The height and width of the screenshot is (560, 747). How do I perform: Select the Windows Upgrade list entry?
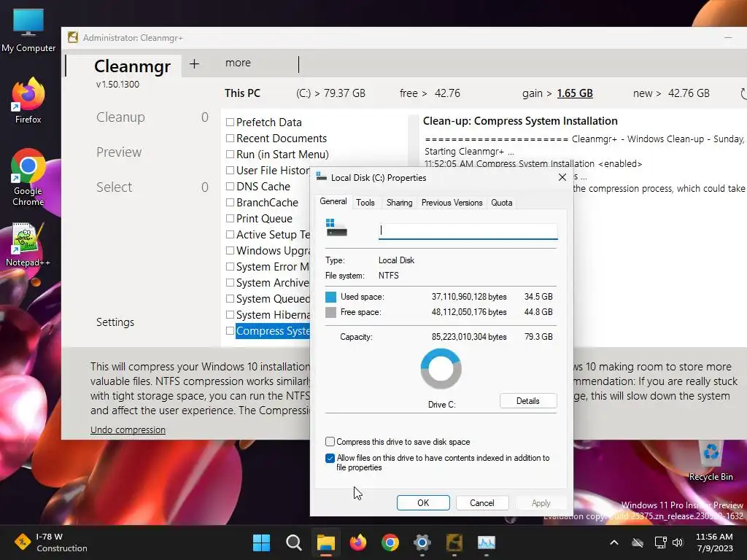coord(273,251)
